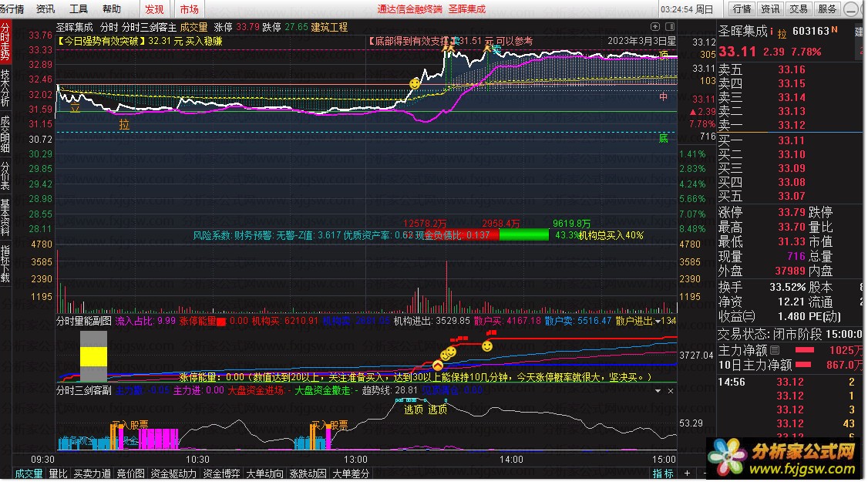Viewport: 868px width, 482px height.
Task: Click 交易状态 闭市阶段 status line
Action: coord(790,334)
